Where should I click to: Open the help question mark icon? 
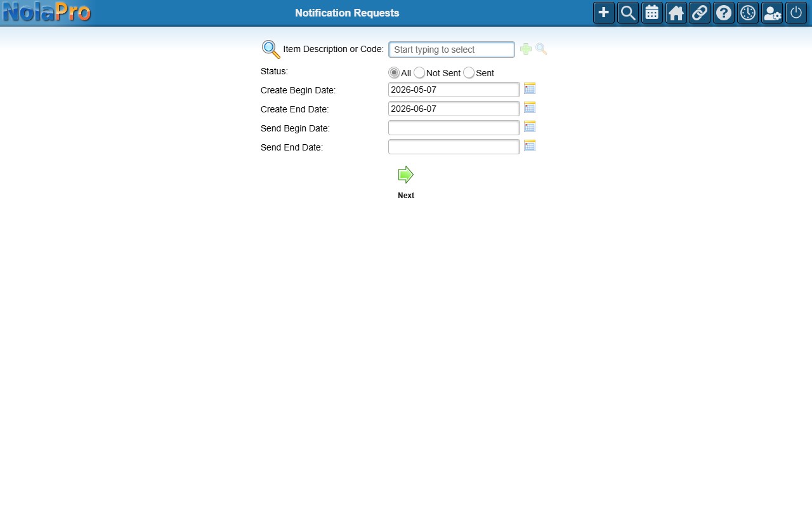click(x=724, y=13)
